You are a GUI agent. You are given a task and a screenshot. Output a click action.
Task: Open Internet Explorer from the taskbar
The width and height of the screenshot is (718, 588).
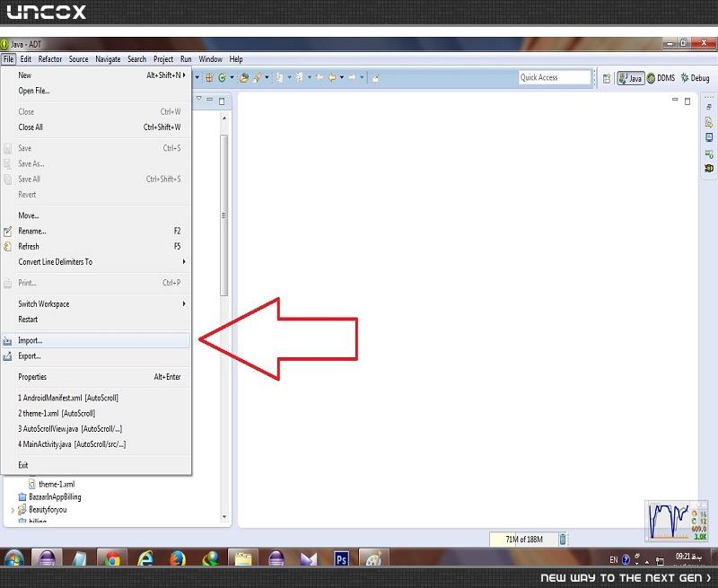click(x=145, y=558)
